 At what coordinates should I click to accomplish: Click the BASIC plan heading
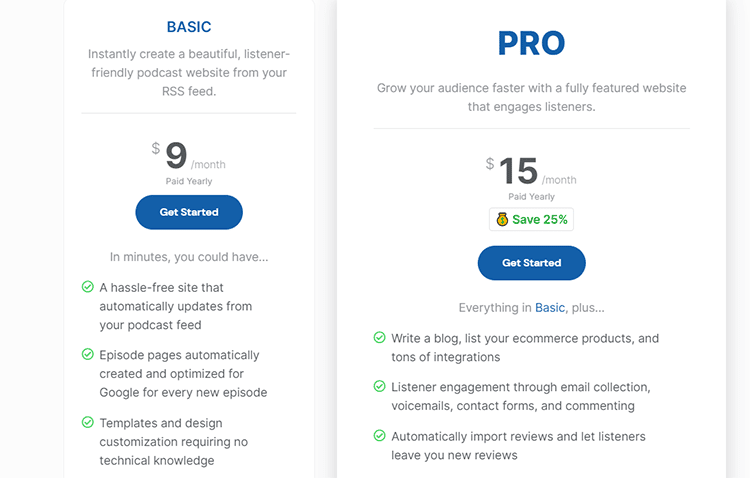click(189, 27)
